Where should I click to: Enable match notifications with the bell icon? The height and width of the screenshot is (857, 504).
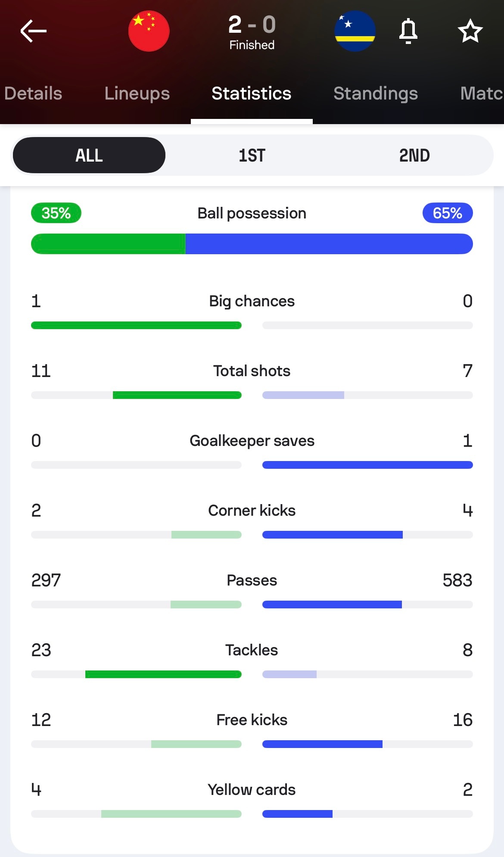pos(408,31)
